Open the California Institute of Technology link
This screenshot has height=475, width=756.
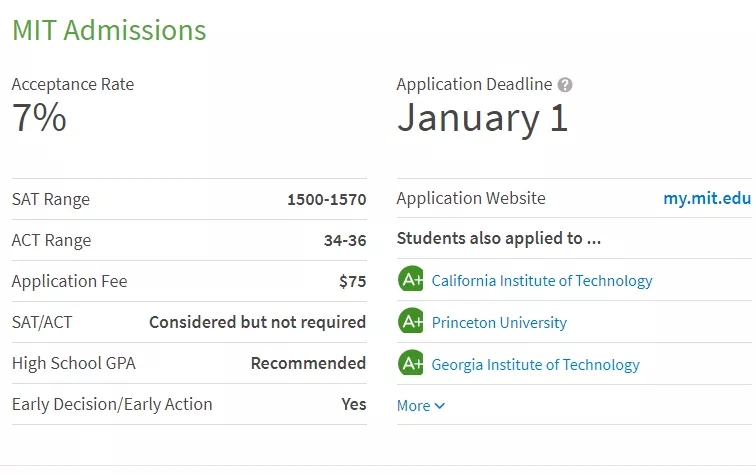pyautogui.click(x=542, y=281)
